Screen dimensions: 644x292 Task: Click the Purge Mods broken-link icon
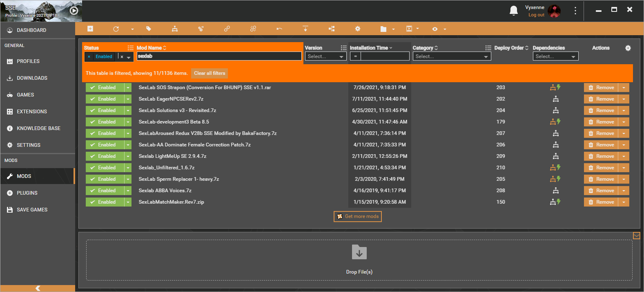tap(253, 29)
